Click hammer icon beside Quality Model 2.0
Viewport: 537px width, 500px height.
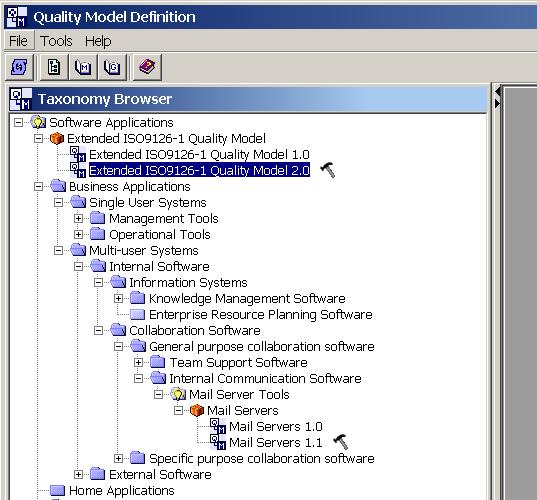pos(328,170)
